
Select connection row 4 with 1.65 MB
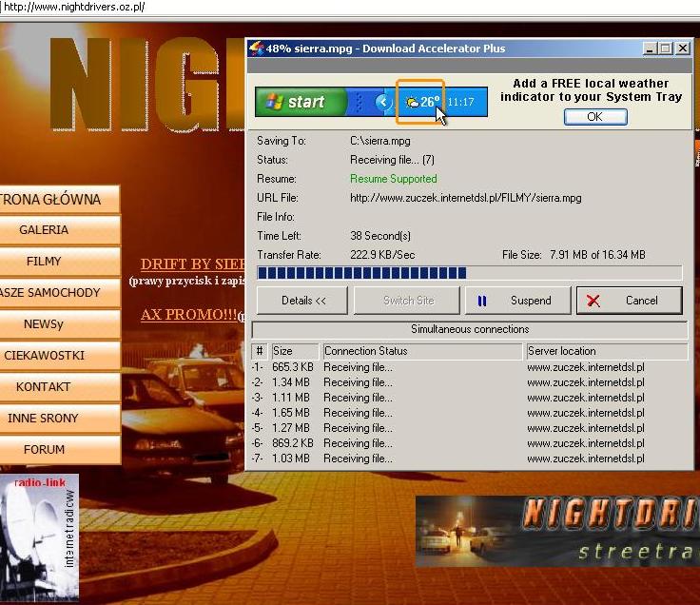[470, 413]
